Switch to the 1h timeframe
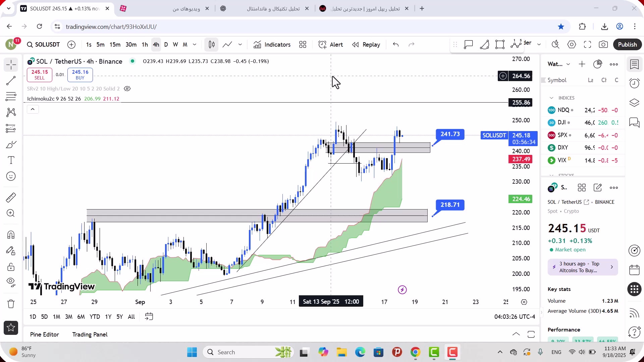This screenshot has width=644, height=362. click(x=145, y=45)
